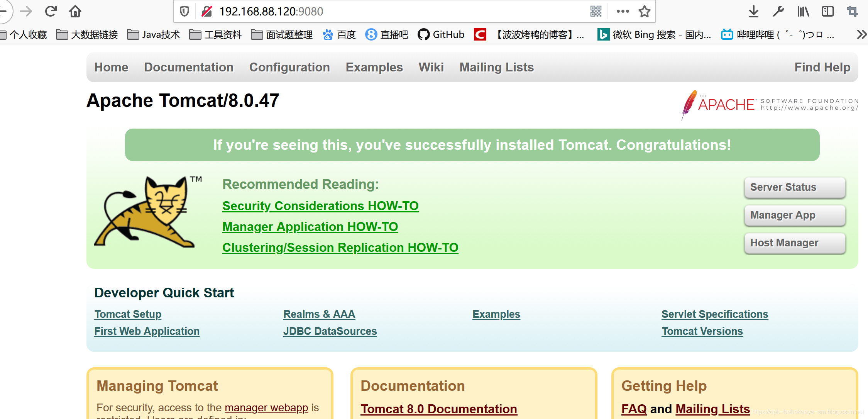Open Security Considerations HOW-TO link

click(x=320, y=206)
